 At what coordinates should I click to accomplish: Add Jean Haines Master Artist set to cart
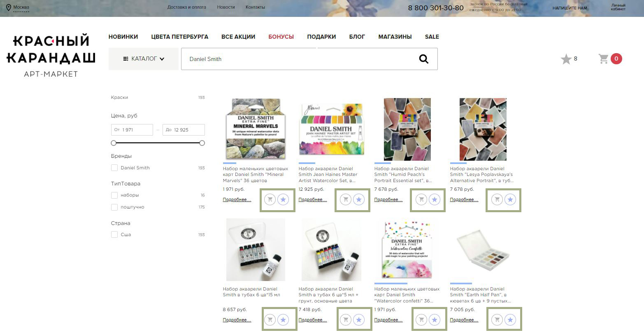pos(346,200)
